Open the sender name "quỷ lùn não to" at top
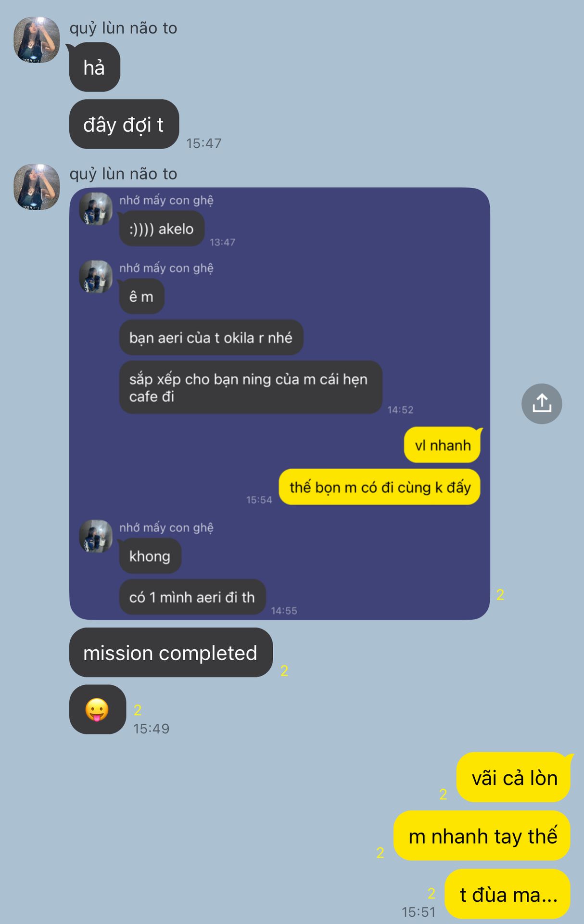584x924 pixels. click(123, 28)
